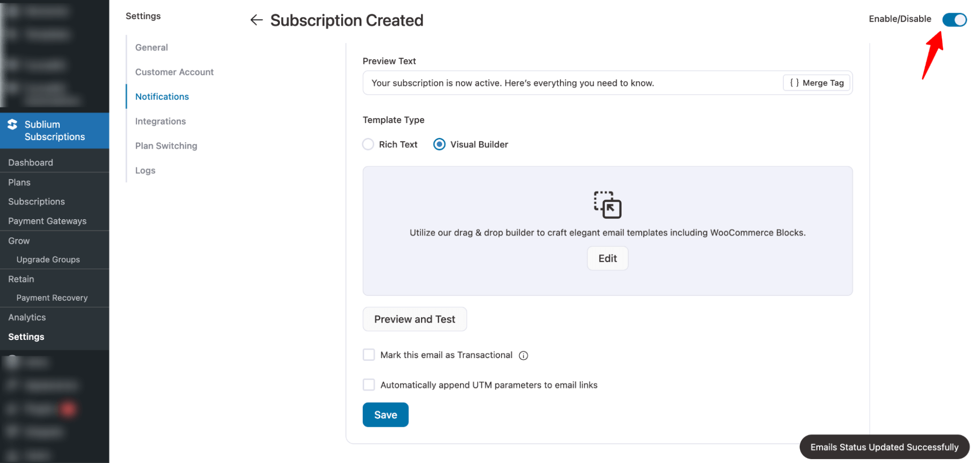The width and height of the screenshot is (980, 463).
Task: Save the notification settings
Action: (385, 414)
